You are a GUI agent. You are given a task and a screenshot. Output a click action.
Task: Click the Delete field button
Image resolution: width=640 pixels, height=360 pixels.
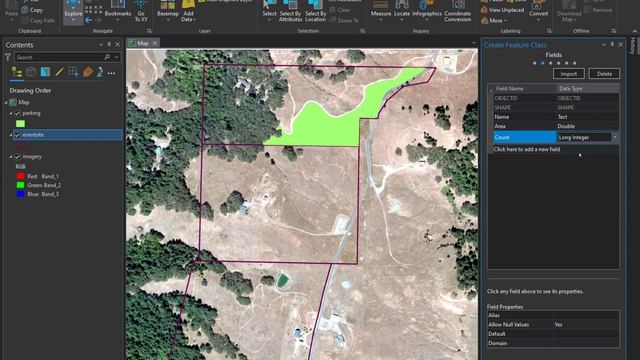[x=604, y=74]
